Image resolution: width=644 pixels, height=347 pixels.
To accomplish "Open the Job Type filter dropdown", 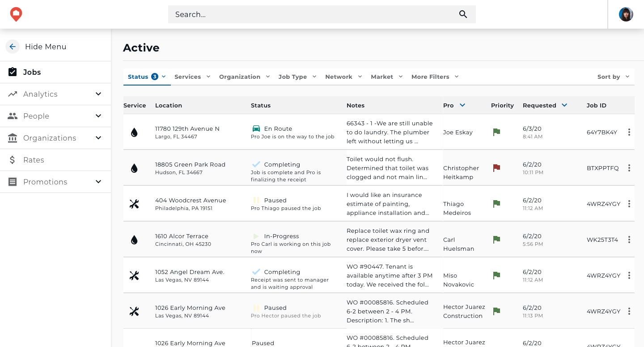I will pos(297,77).
